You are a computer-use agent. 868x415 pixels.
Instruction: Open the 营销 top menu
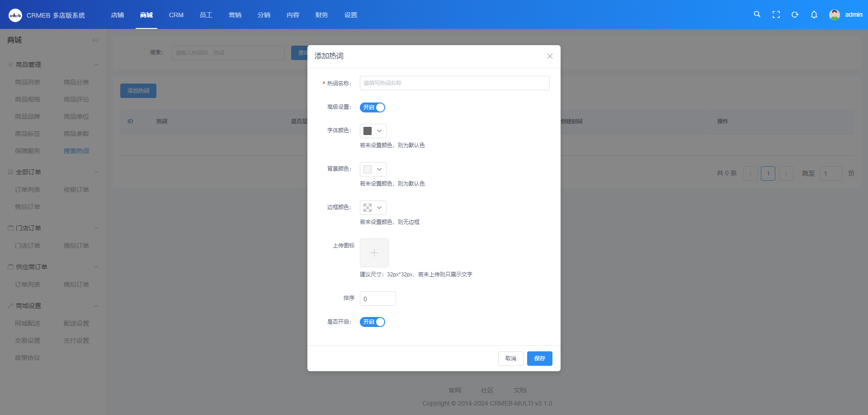point(235,15)
